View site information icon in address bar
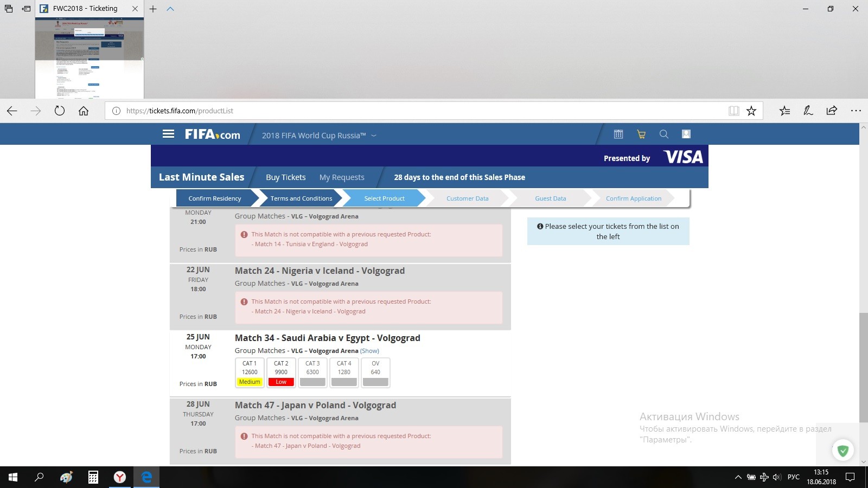 click(x=116, y=111)
